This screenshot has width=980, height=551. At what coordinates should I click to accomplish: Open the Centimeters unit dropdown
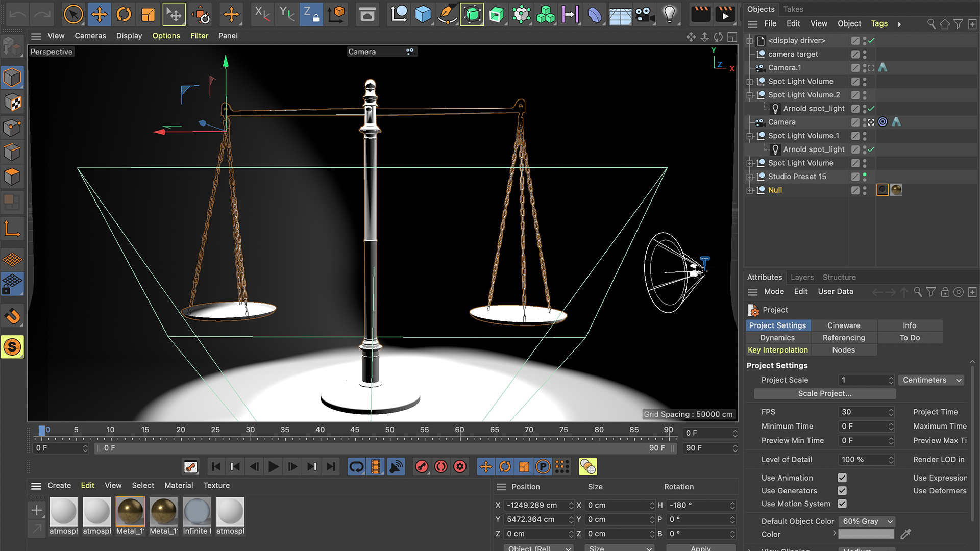pyautogui.click(x=932, y=380)
